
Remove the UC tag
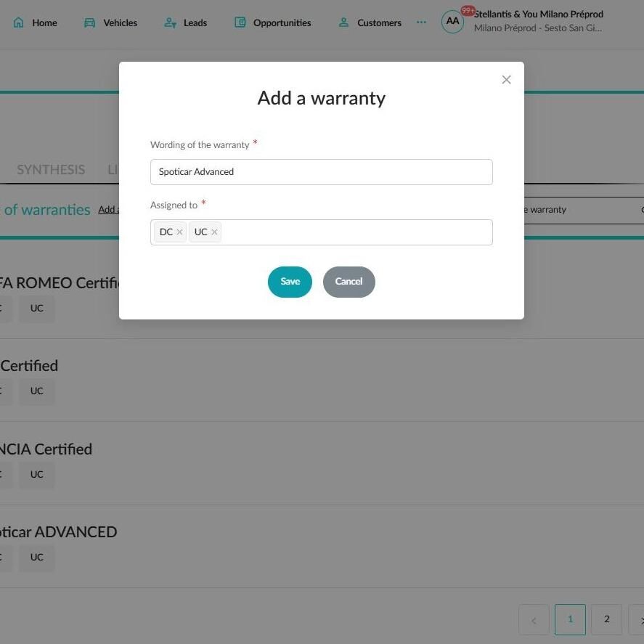pos(214,232)
